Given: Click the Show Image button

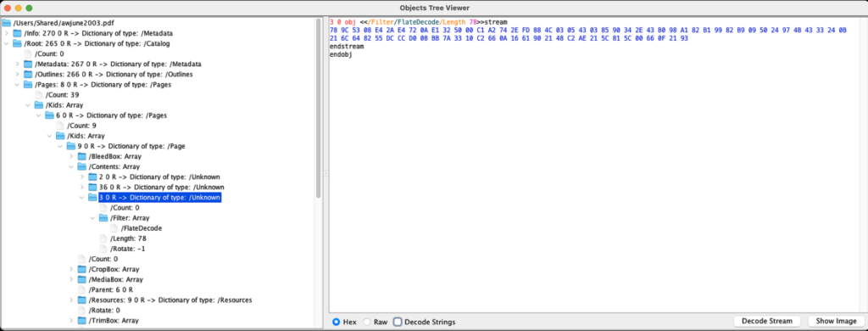Looking at the screenshot, I should 835,321.
